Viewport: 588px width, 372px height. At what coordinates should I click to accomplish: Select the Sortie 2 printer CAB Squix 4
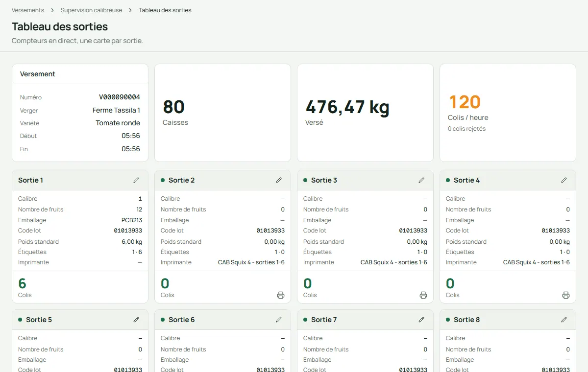tap(251, 262)
